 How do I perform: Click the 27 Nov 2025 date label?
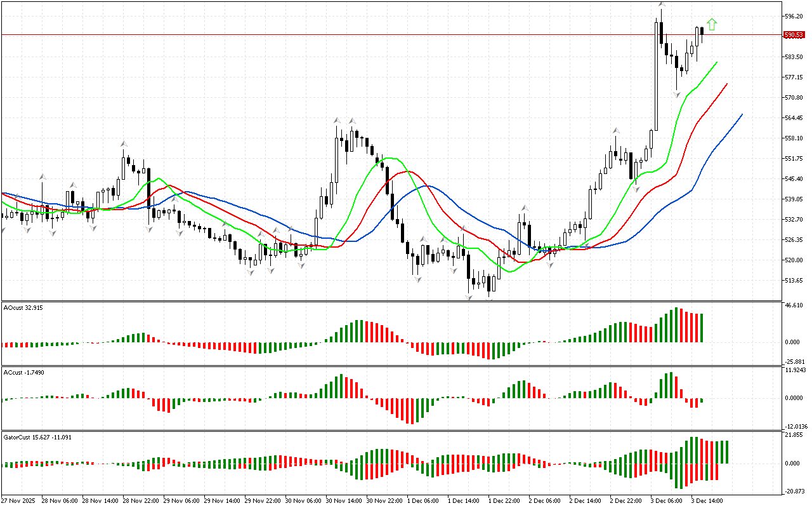[19, 501]
